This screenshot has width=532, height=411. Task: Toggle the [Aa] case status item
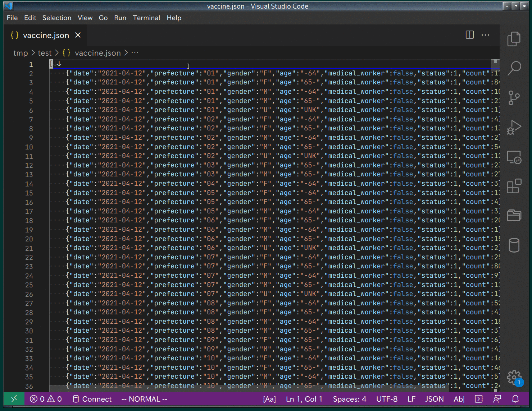click(269, 399)
